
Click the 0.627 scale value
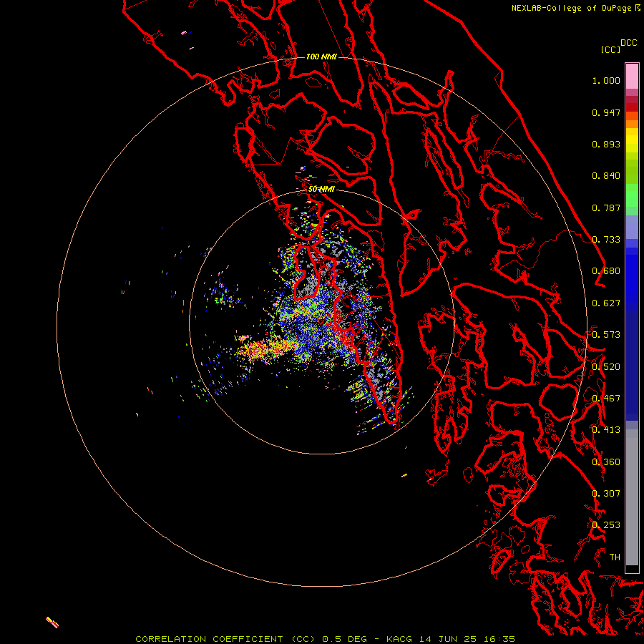(606, 303)
